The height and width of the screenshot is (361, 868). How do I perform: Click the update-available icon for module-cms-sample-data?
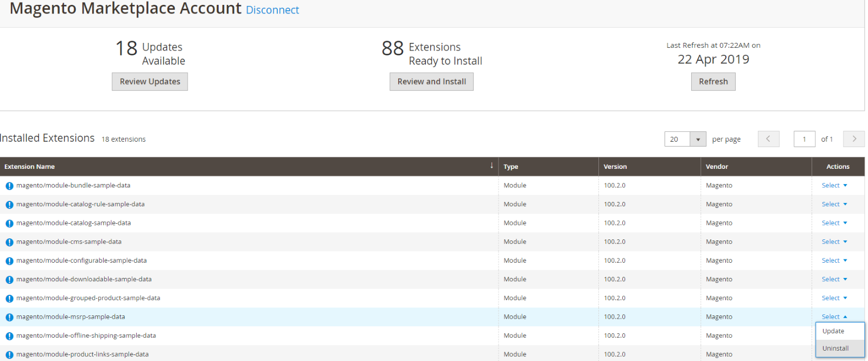(x=9, y=242)
